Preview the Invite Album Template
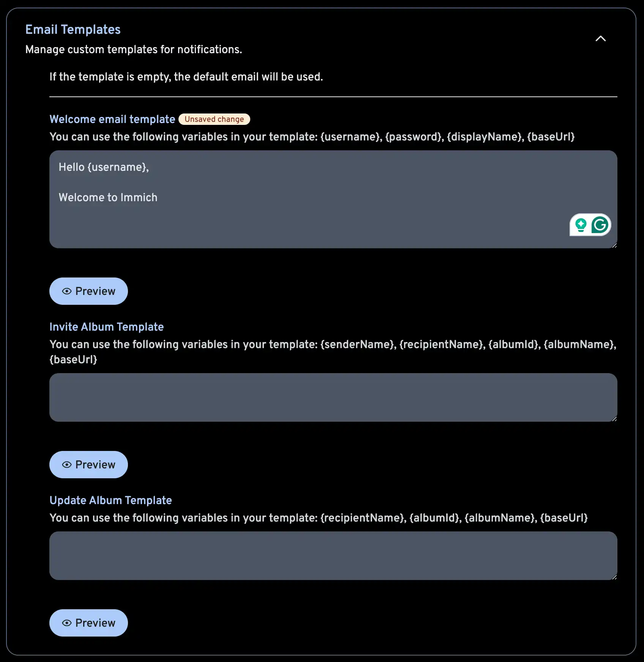Screen dimensions: 644x662 (88, 464)
